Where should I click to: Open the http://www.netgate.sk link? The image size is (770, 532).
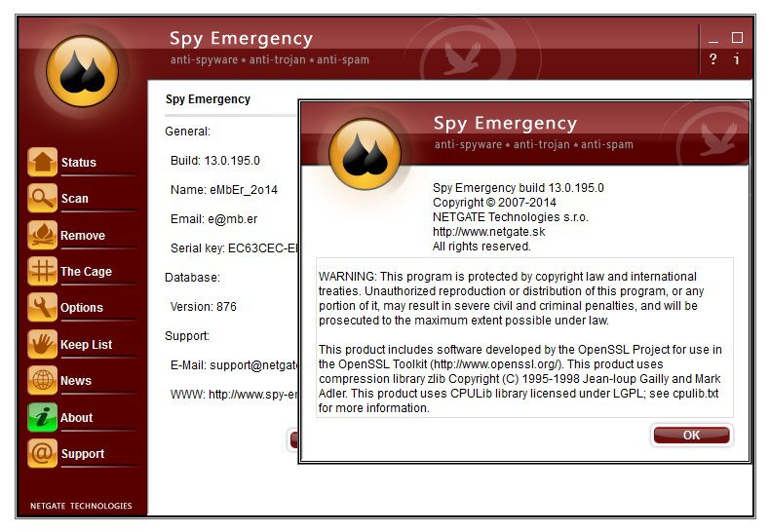click(x=488, y=232)
